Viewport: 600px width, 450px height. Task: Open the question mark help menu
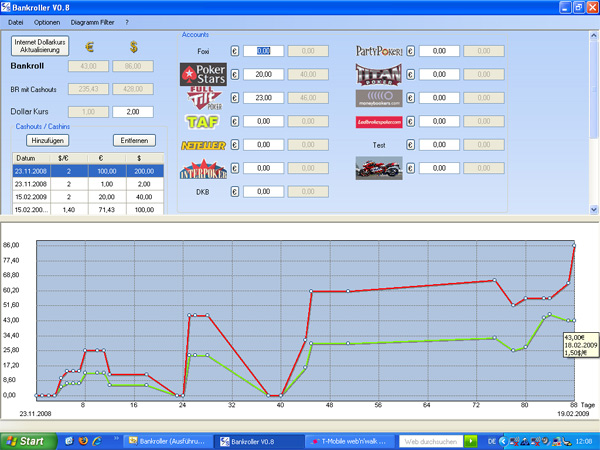pyautogui.click(x=127, y=23)
